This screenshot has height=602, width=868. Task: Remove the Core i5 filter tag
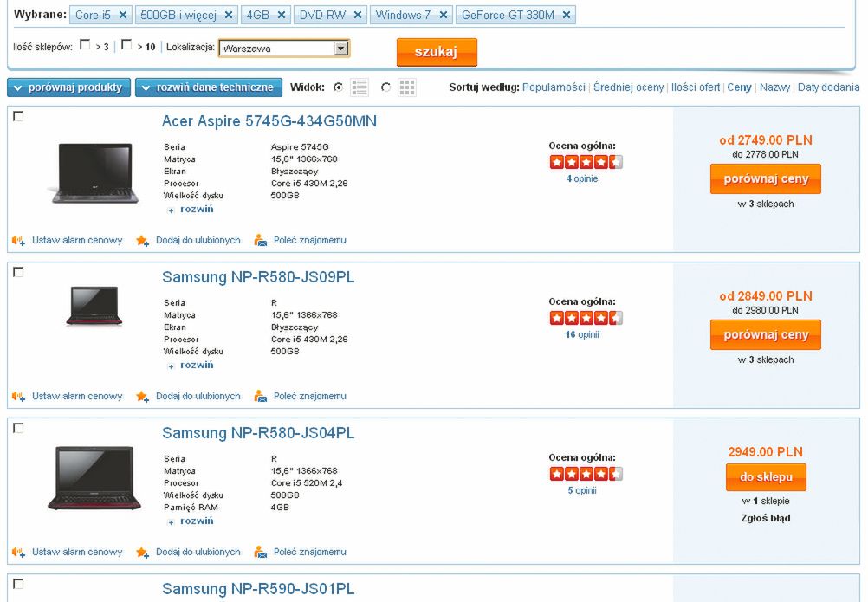(123, 16)
